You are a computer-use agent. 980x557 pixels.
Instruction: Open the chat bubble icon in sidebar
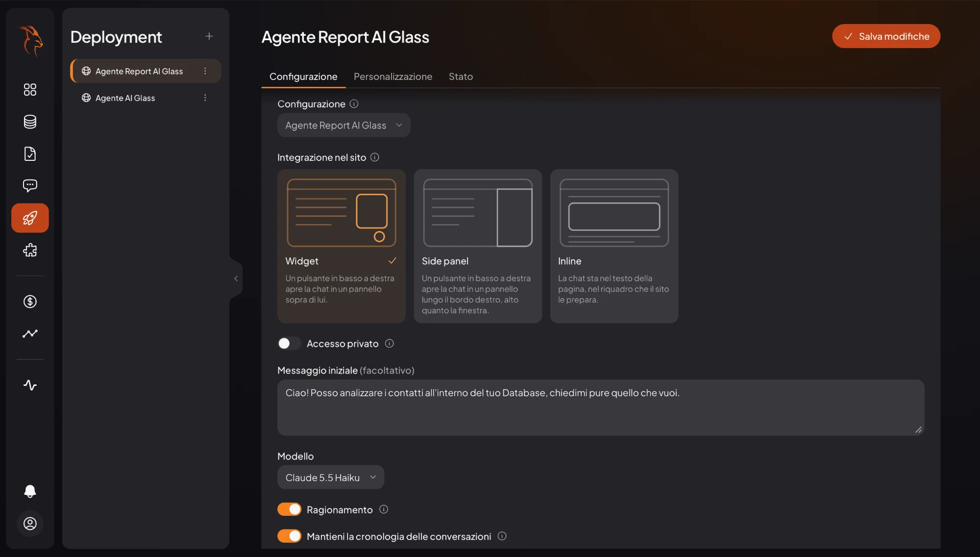coord(30,185)
